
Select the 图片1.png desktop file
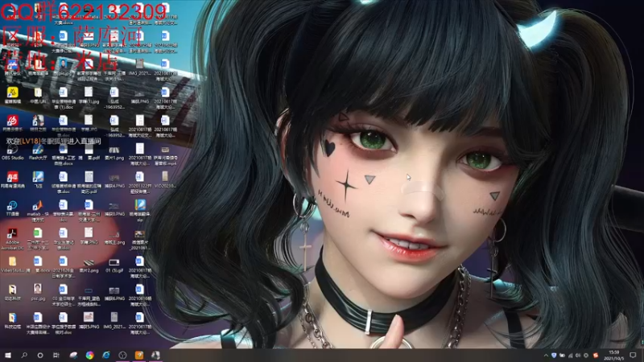coord(114,153)
